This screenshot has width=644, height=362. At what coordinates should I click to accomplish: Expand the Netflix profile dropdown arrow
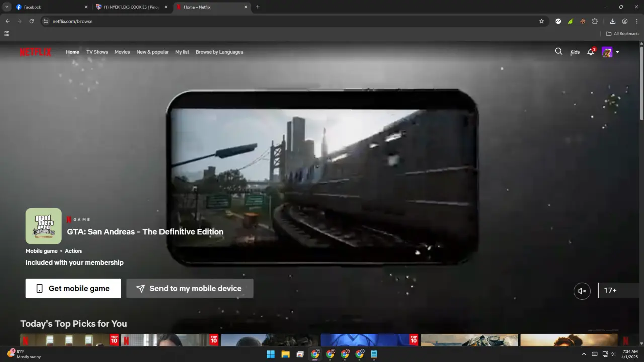(617, 52)
